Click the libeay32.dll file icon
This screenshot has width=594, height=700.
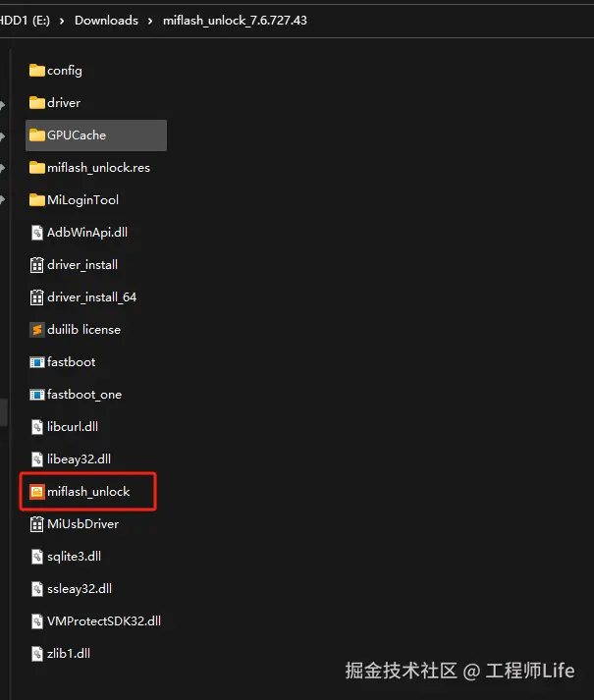tap(37, 459)
